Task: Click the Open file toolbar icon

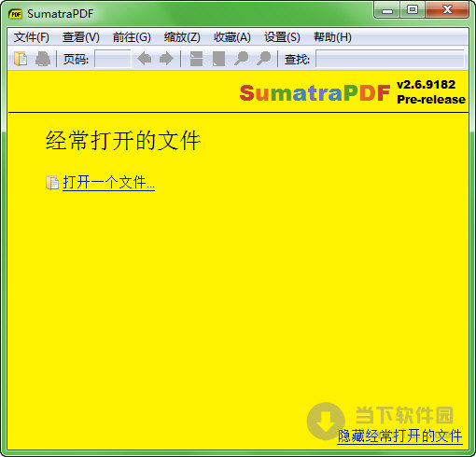Action: pos(21,59)
